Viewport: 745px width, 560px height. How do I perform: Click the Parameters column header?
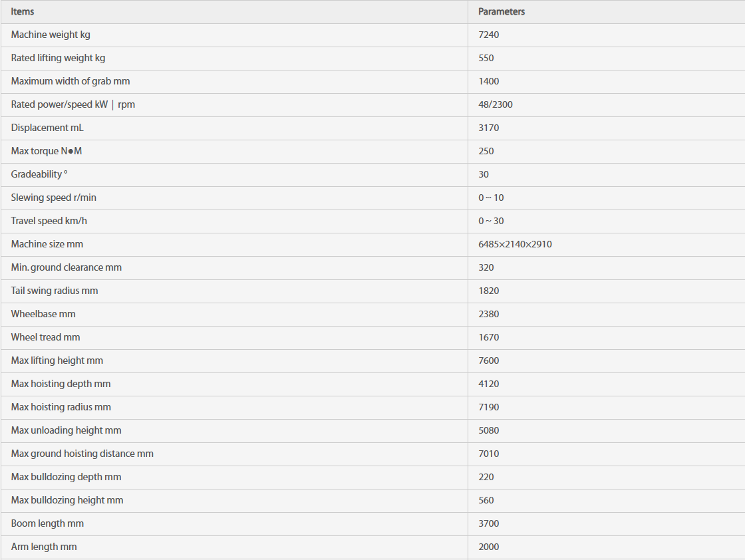(502, 11)
